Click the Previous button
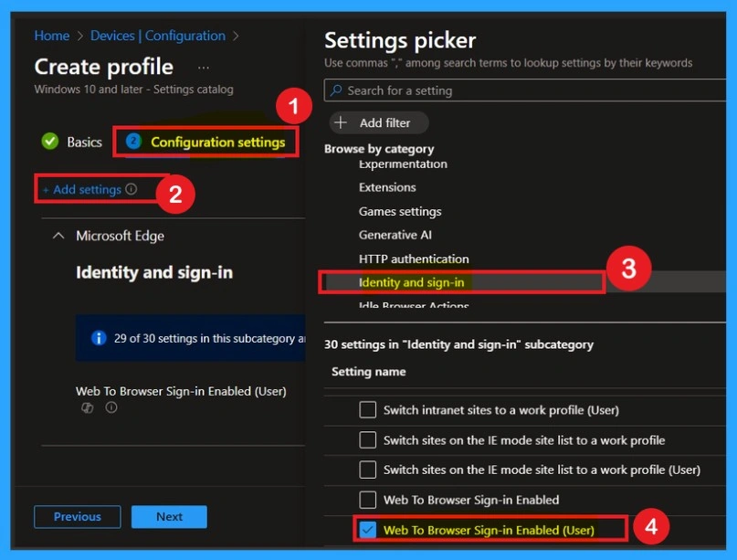 (x=77, y=517)
